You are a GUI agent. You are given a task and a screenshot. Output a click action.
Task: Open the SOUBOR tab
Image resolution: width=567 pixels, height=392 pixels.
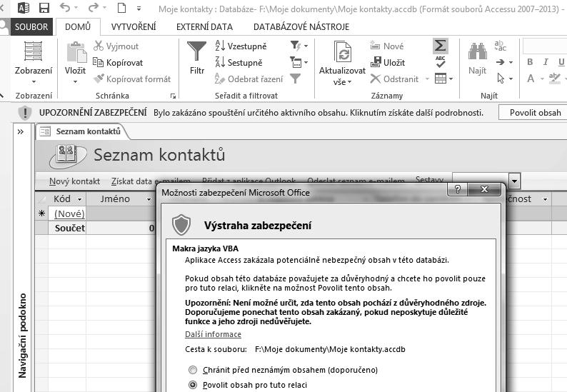pos(31,26)
